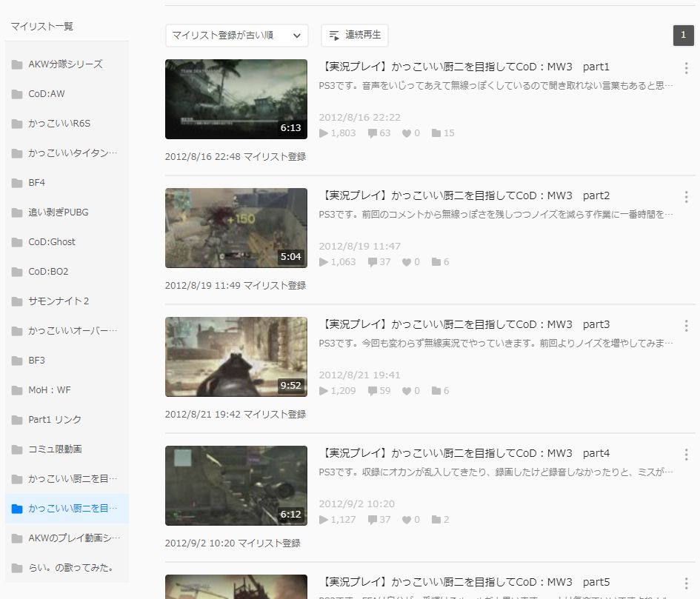Open the part4 video thumbnail
The image size is (700, 599).
[x=236, y=486]
